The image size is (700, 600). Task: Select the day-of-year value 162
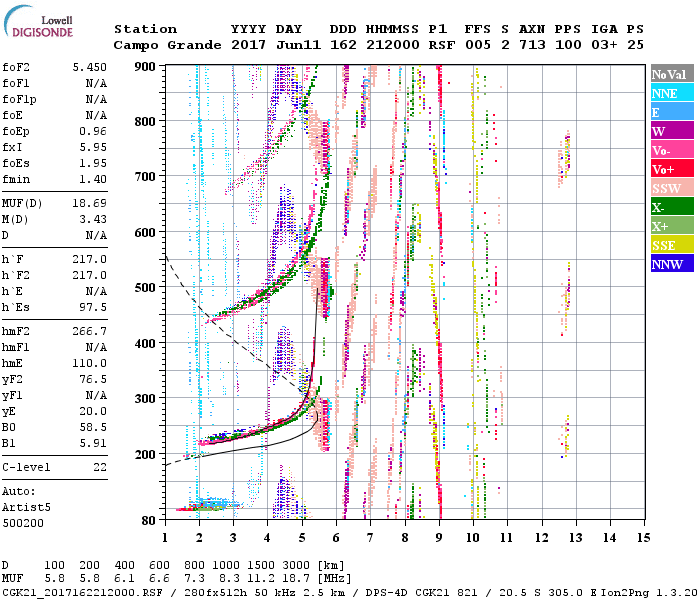pos(343,46)
